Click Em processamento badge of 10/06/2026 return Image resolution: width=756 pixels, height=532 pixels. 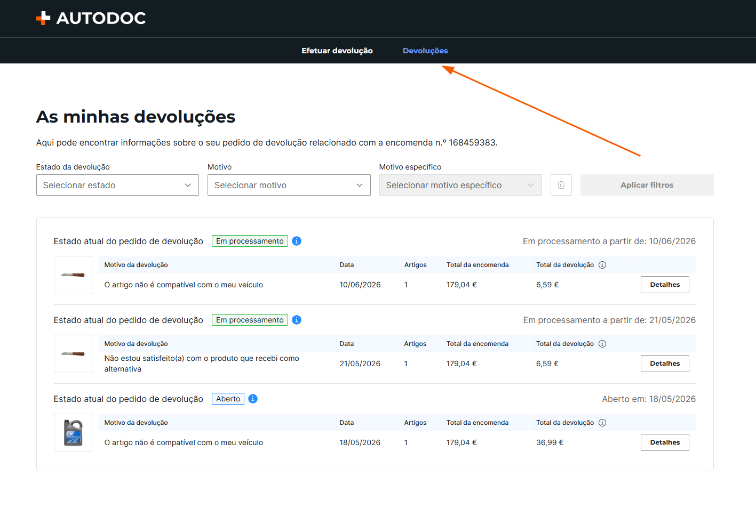tap(250, 241)
